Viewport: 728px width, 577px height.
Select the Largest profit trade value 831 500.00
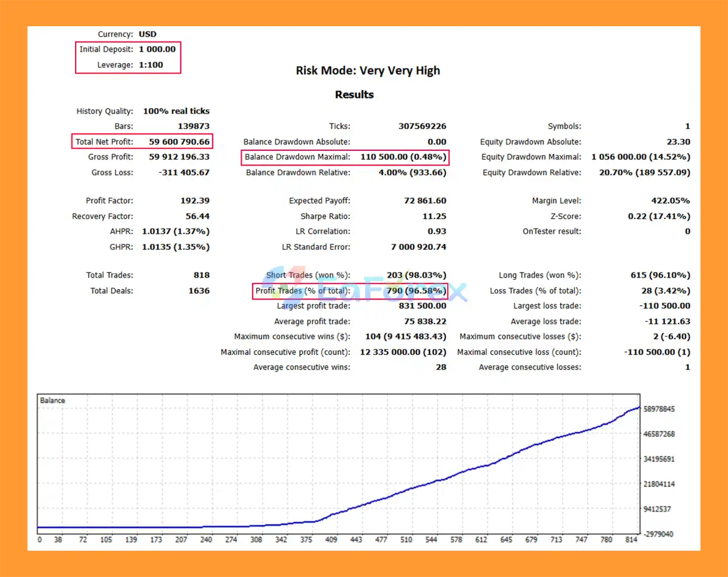point(422,306)
